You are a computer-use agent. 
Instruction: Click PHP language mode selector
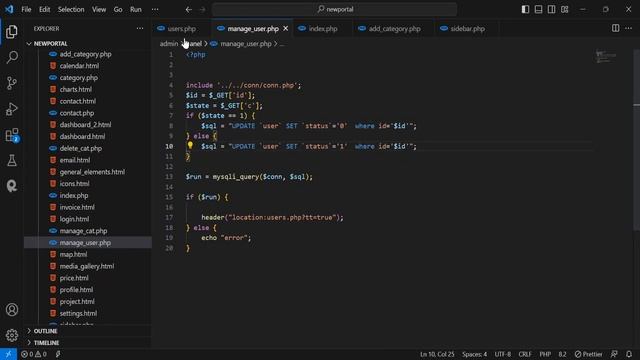[545, 354]
